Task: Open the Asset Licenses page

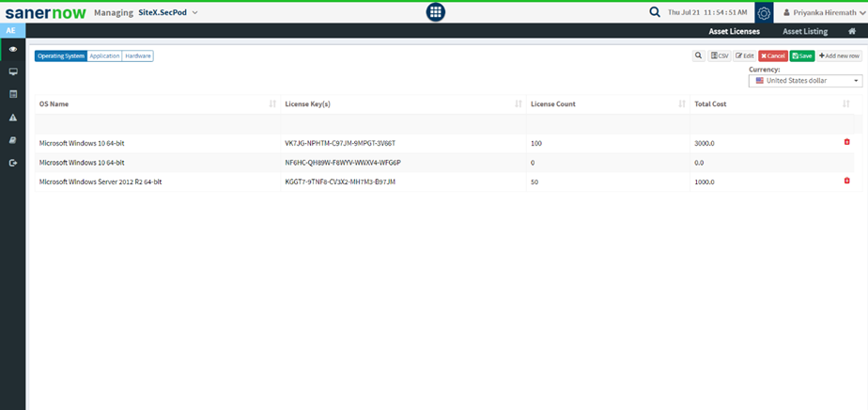Action: [734, 32]
